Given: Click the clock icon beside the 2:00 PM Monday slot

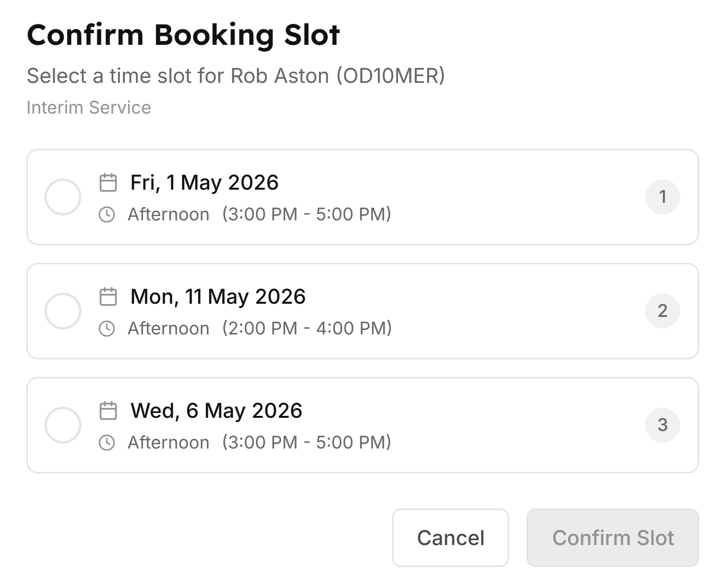Looking at the screenshot, I should (107, 328).
